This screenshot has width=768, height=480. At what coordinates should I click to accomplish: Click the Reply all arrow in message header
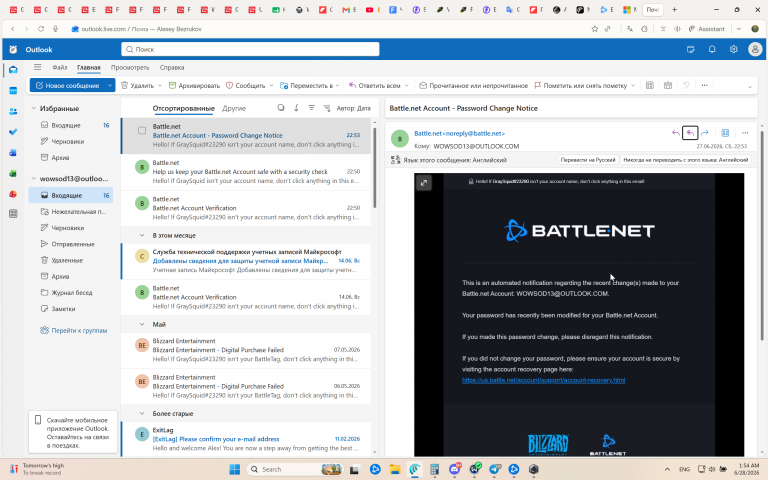690,133
